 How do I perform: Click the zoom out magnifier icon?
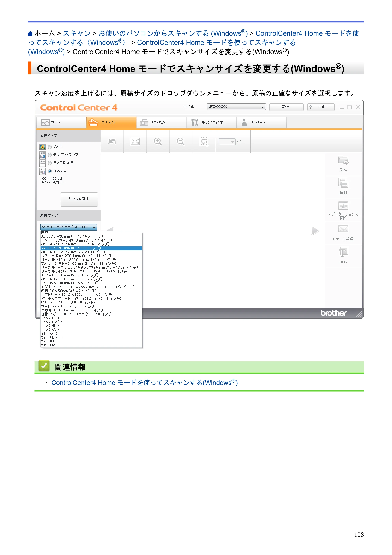pos(181,142)
